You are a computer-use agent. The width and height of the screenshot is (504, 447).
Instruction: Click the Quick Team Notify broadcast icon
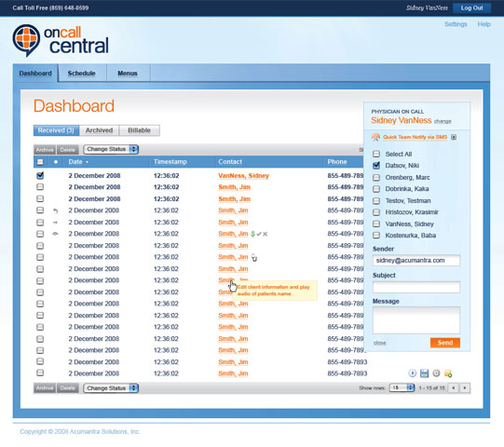[375, 137]
